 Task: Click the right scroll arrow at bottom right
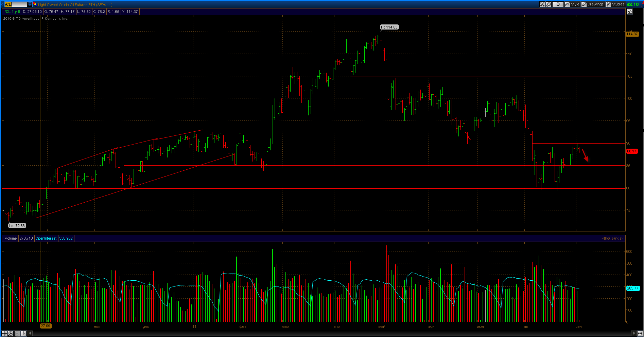coord(634,333)
